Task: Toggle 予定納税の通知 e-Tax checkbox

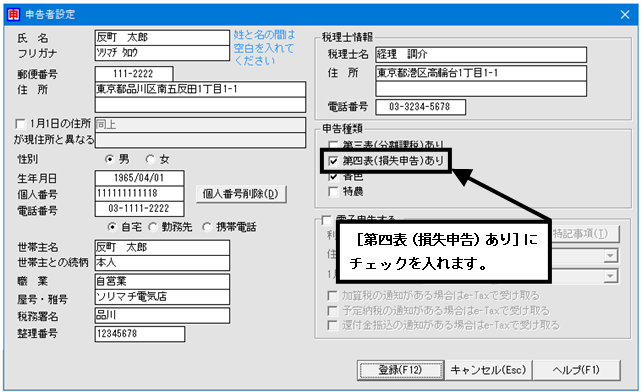Action: pos(332,310)
